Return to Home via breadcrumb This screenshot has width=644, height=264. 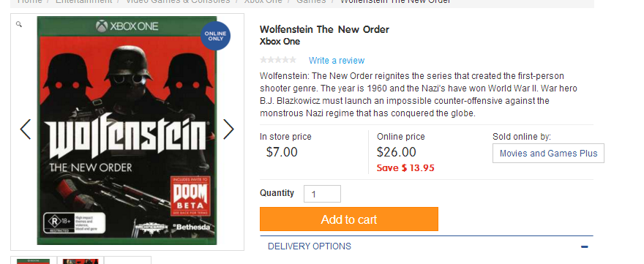tap(29, 1)
